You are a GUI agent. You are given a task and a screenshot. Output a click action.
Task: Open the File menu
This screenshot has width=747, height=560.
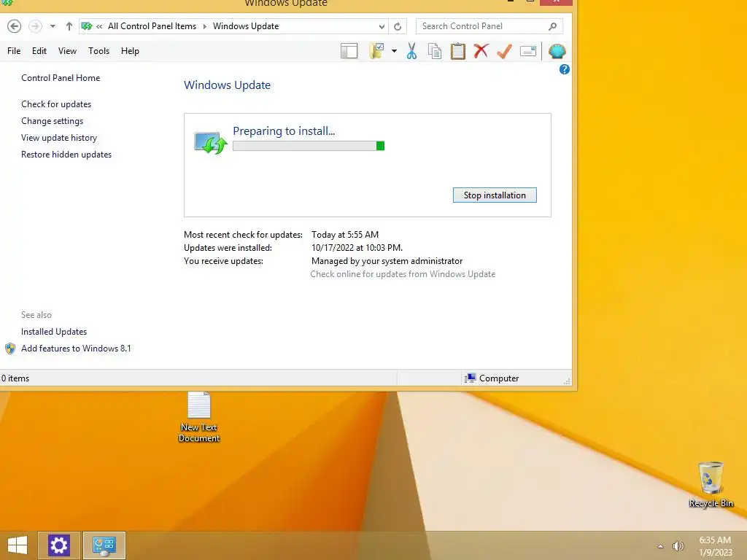click(x=14, y=51)
